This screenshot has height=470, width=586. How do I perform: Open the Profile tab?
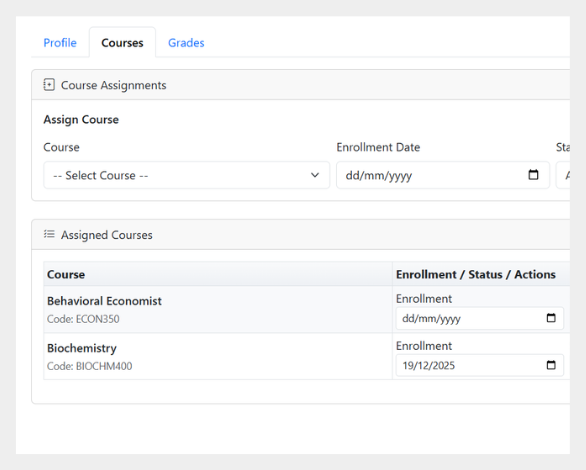click(60, 43)
